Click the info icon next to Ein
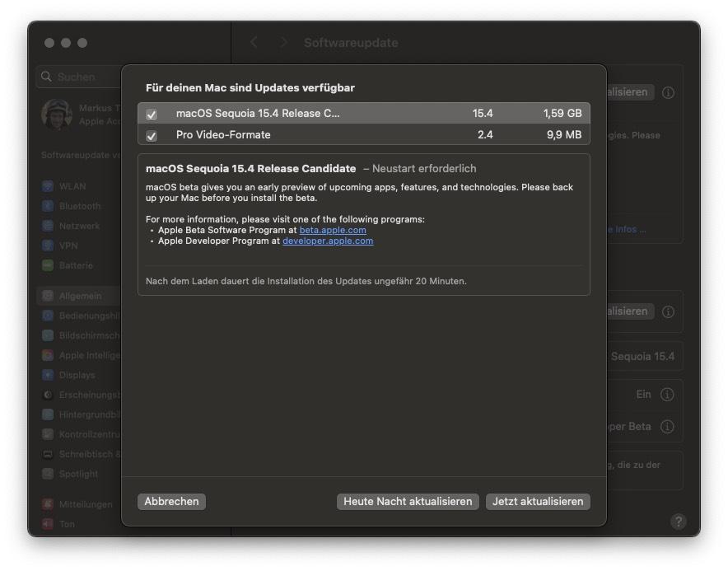The image size is (728, 571). (667, 395)
